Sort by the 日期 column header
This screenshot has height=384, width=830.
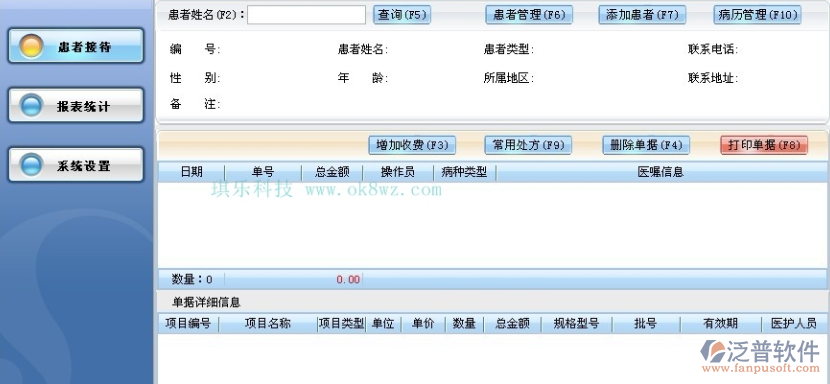point(192,172)
